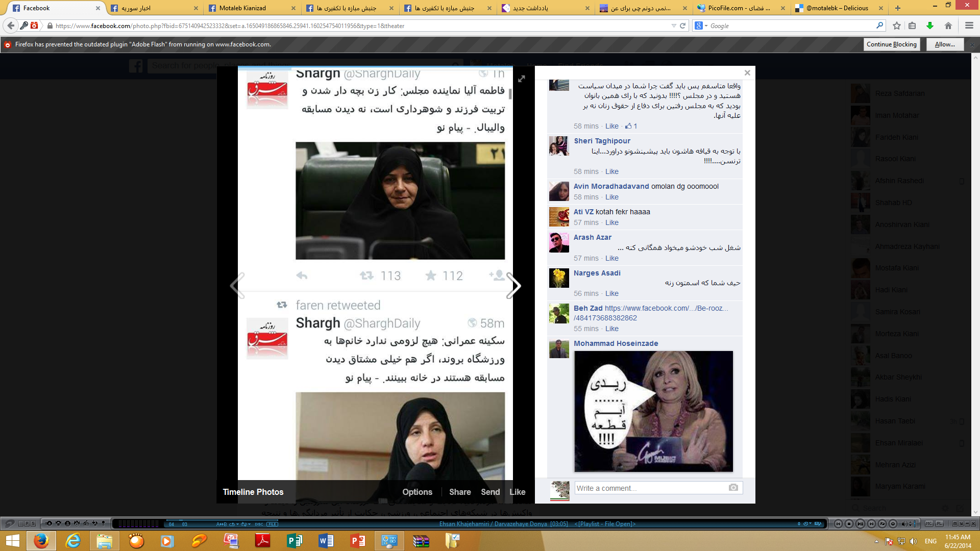Viewport: 980px width, 551px height.
Task: Open WinRAR from the taskbar
Action: [421, 541]
